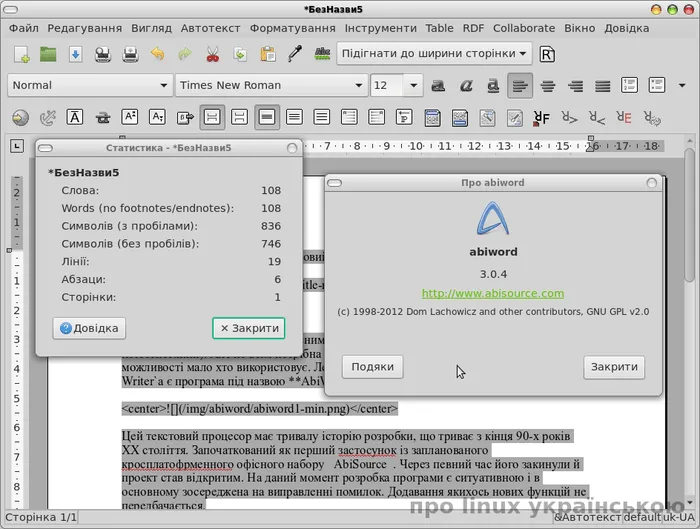The image size is (700, 529).
Task: Open the Collaborate menu
Action: click(x=524, y=28)
